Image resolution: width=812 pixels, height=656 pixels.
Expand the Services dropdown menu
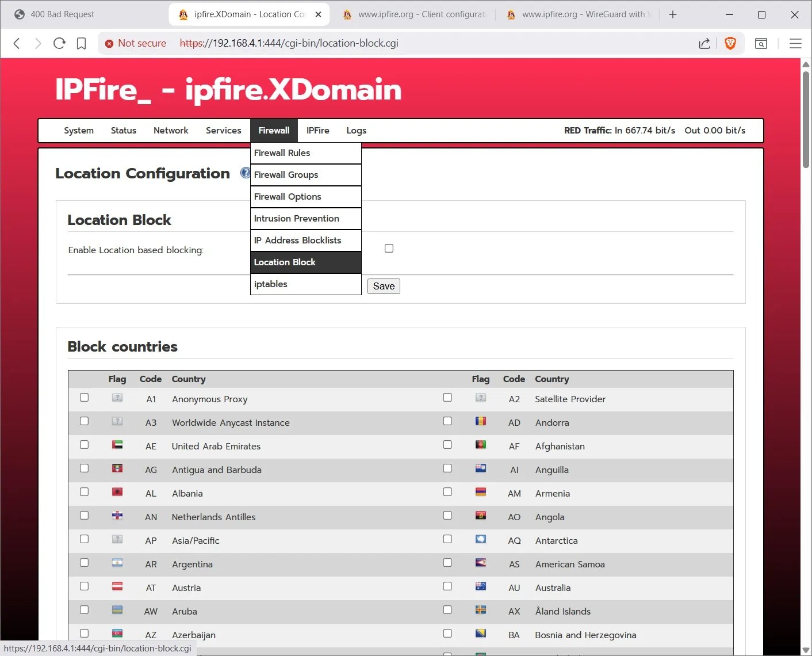pos(223,131)
